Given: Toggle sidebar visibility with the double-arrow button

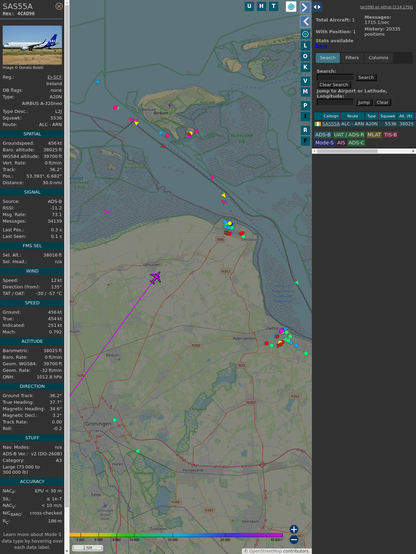Looking at the screenshot, I should [317, 7].
